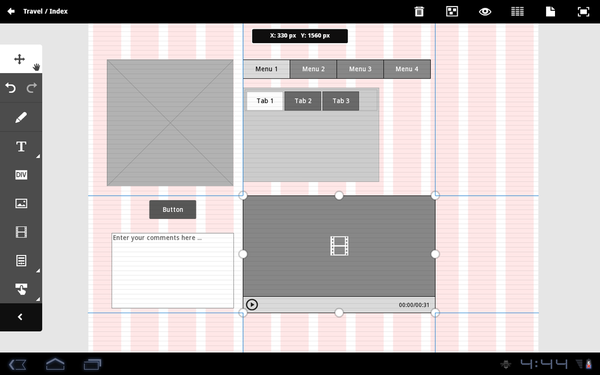Click the video's right middle resize handle
Image resolution: width=600 pixels, height=375 pixels.
pos(435,254)
